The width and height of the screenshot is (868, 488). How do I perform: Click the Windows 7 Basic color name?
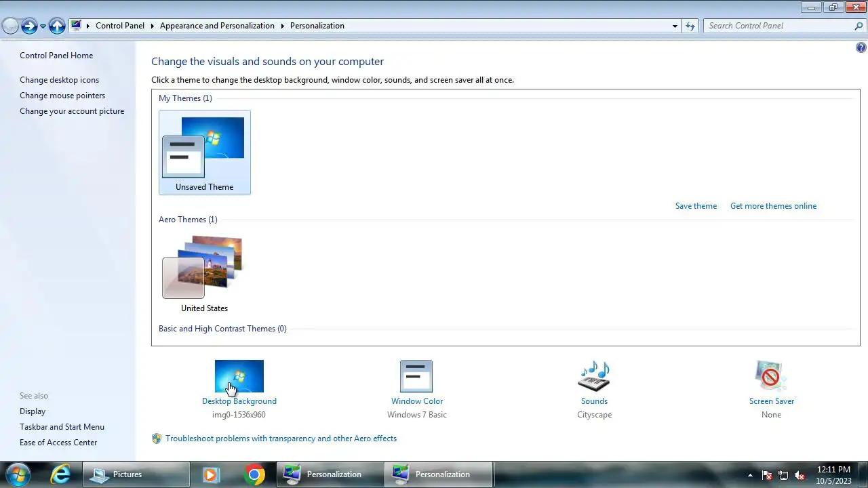(417, 415)
